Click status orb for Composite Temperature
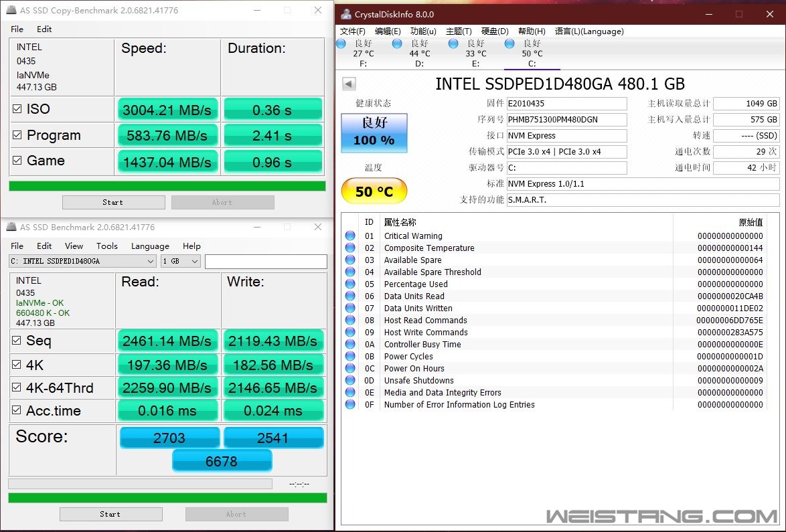 [350, 248]
